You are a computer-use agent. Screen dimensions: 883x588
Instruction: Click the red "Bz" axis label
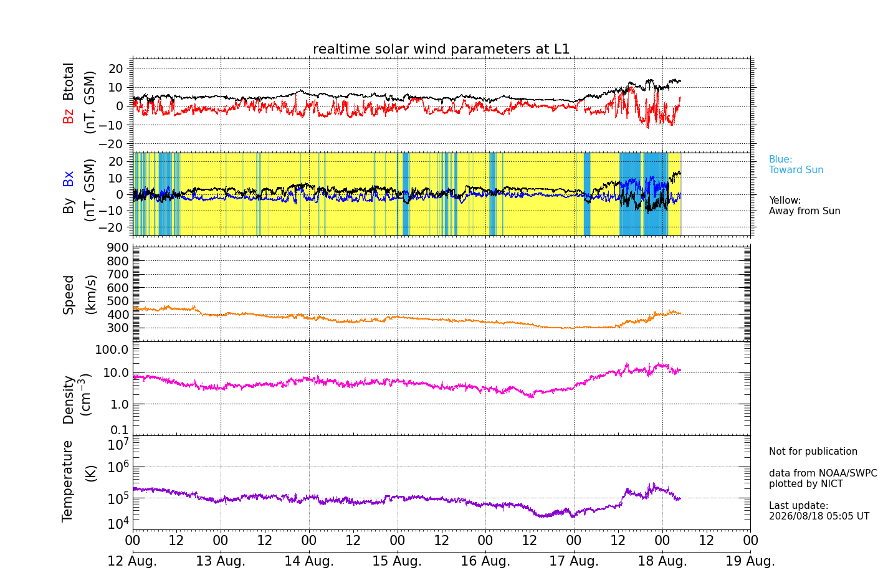pos(69,116)
